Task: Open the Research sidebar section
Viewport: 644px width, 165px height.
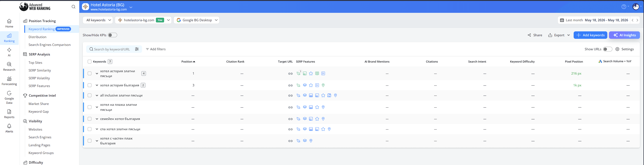Action: [9, 66]
